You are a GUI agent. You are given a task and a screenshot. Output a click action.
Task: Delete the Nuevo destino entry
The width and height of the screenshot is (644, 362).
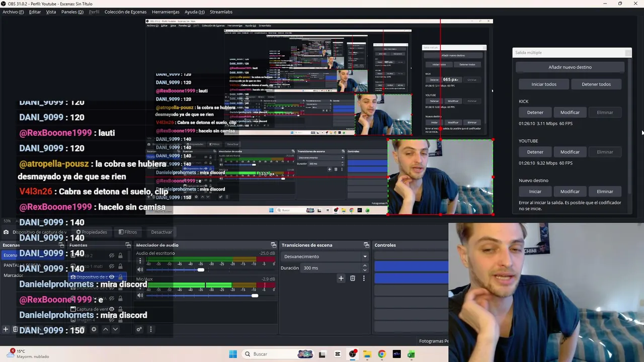[605, 192]
